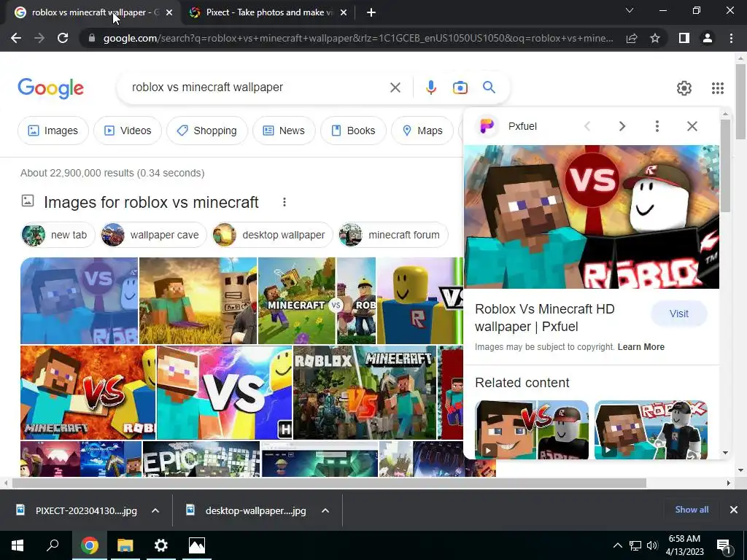Open the Photos app in taskbar

tap(197, 545)
